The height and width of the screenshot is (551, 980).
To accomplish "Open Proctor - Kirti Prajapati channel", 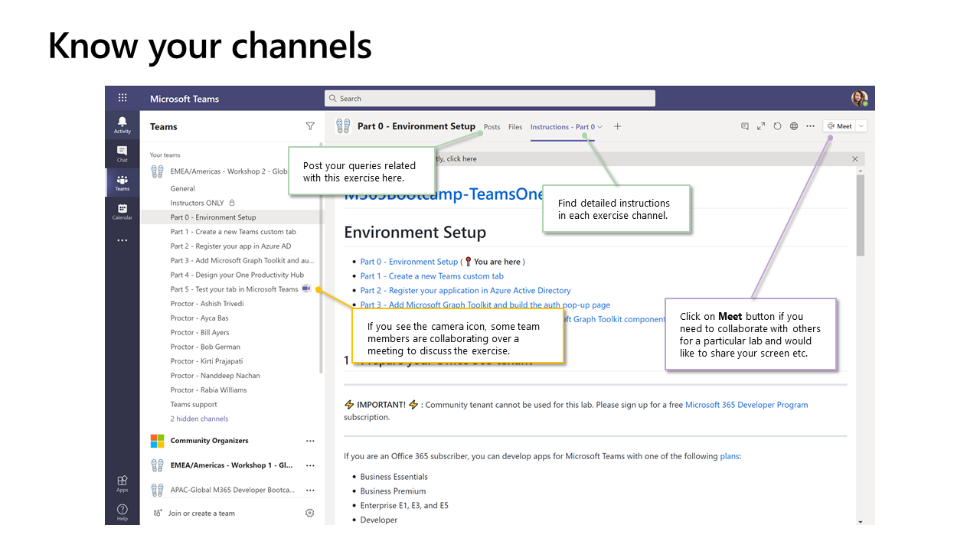I will (205, 361).
